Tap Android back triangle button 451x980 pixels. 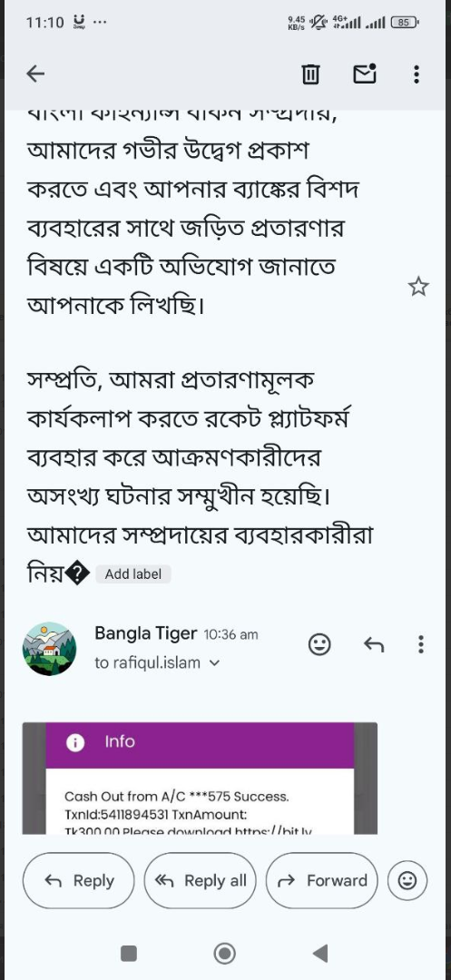pos(319,953)
